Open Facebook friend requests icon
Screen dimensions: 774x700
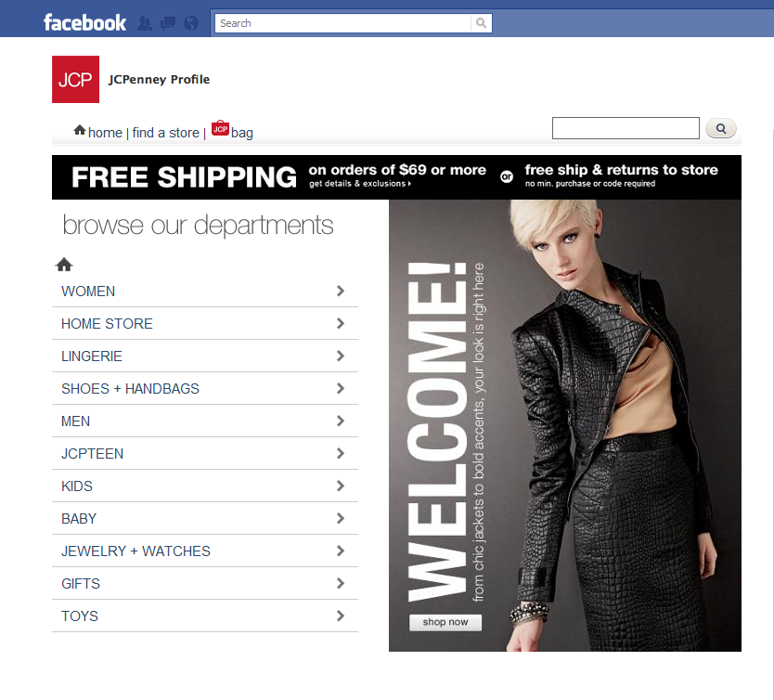click(144, 23)
